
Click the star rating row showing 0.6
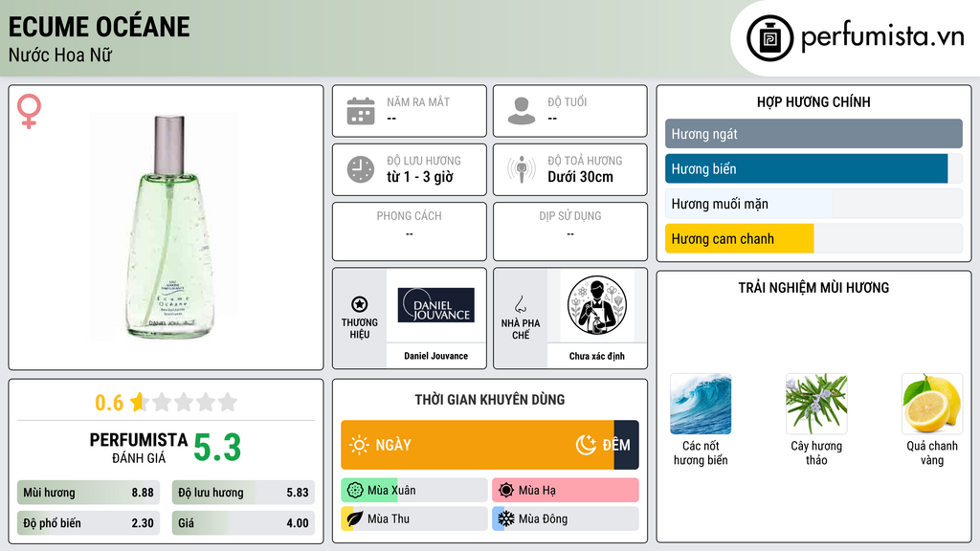(x=166, y=403)
